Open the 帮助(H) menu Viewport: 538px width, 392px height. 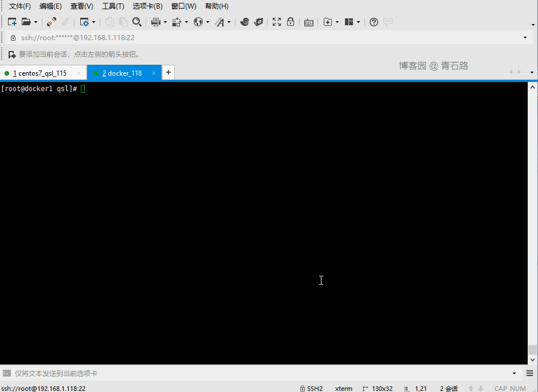pyautogui.click(x=217, y=6)
